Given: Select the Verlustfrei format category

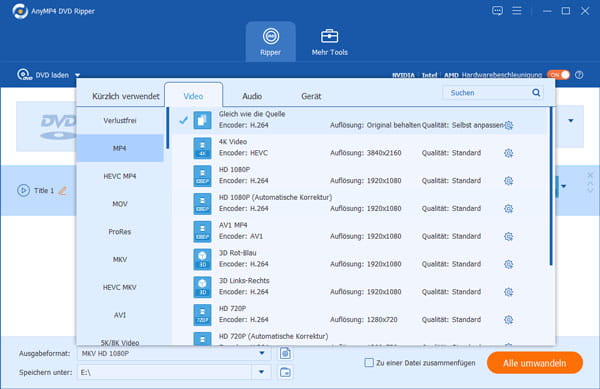Looking at the screenshot, I should [x=120, y=120].
